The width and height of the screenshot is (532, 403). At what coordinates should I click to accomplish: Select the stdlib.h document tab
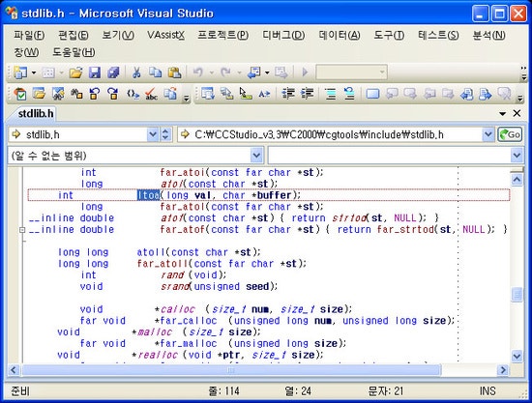click(x=36, y=113)
